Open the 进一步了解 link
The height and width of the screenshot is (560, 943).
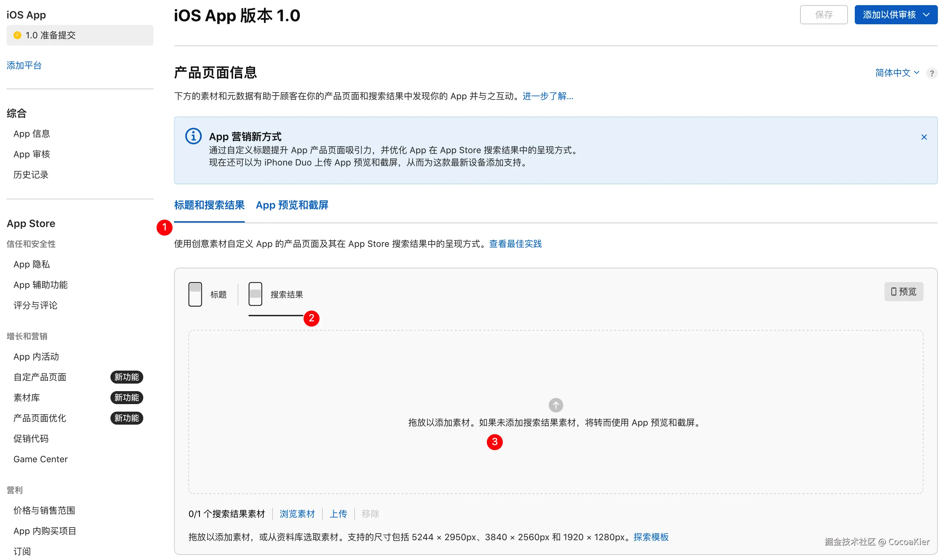pyautogui.click(x=547, y=96)
